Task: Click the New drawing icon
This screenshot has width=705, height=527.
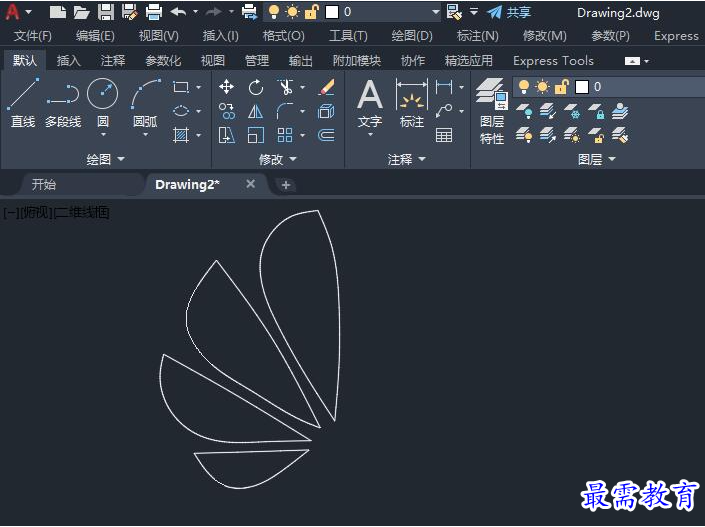Action: pyautogui.click(x=58, y=12)
